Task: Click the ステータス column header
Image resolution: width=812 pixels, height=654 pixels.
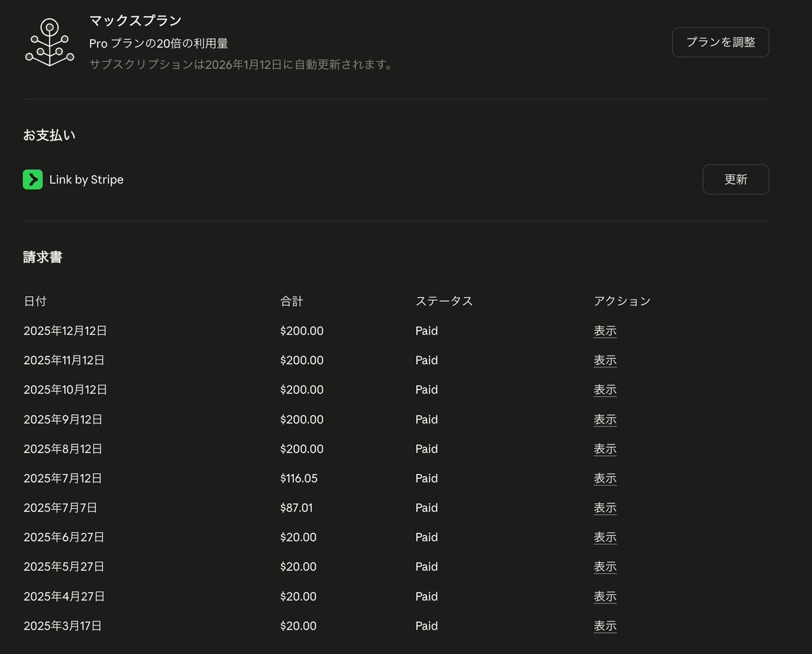Action: pos(444,301)
